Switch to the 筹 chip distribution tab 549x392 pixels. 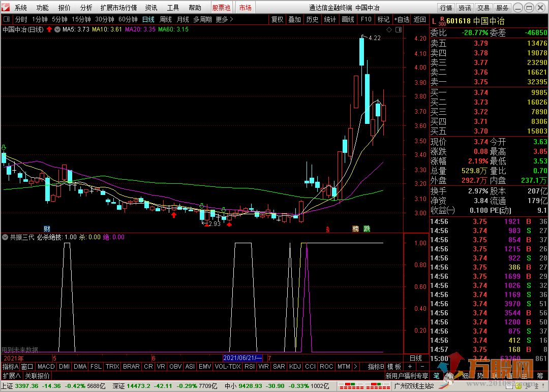click(540, 376)
